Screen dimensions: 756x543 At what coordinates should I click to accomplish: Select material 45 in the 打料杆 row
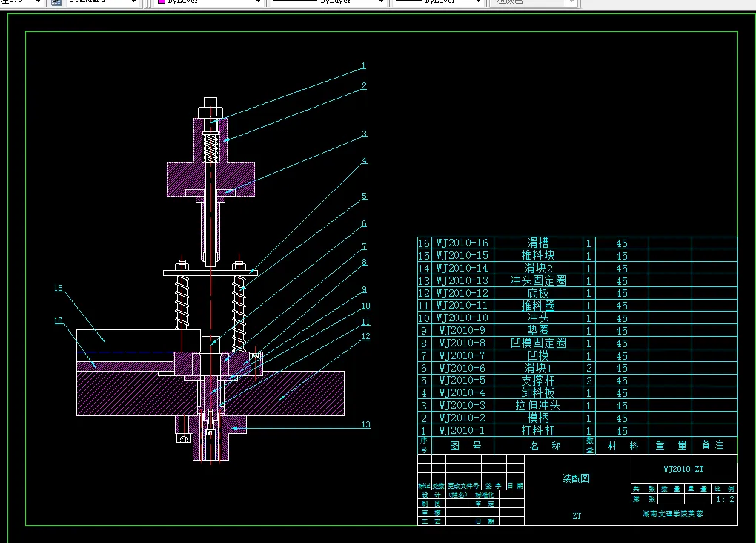pos(622,430)
